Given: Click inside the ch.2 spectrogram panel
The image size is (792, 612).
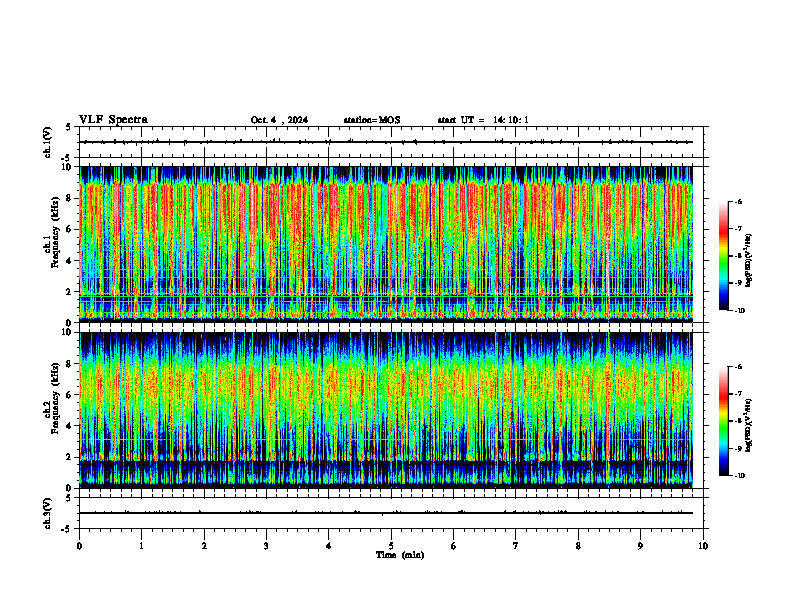Looking at the screenshot, I should 386,410.
